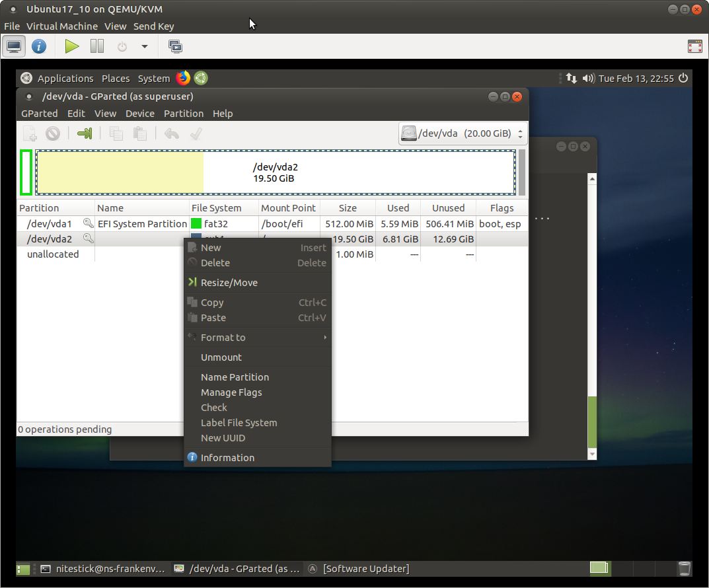Sort by the Size column header
Viewport: 709px width, 588px height.
(x=348, y=208)
